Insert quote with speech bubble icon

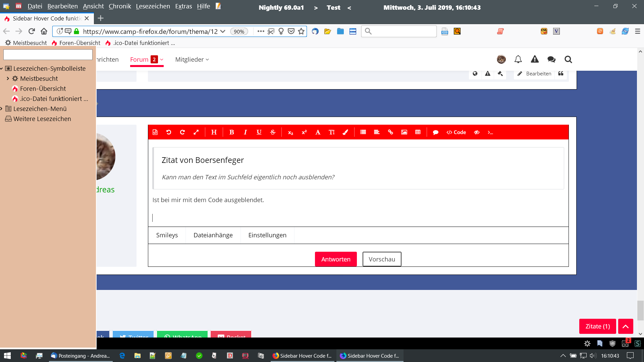(436, 132)
